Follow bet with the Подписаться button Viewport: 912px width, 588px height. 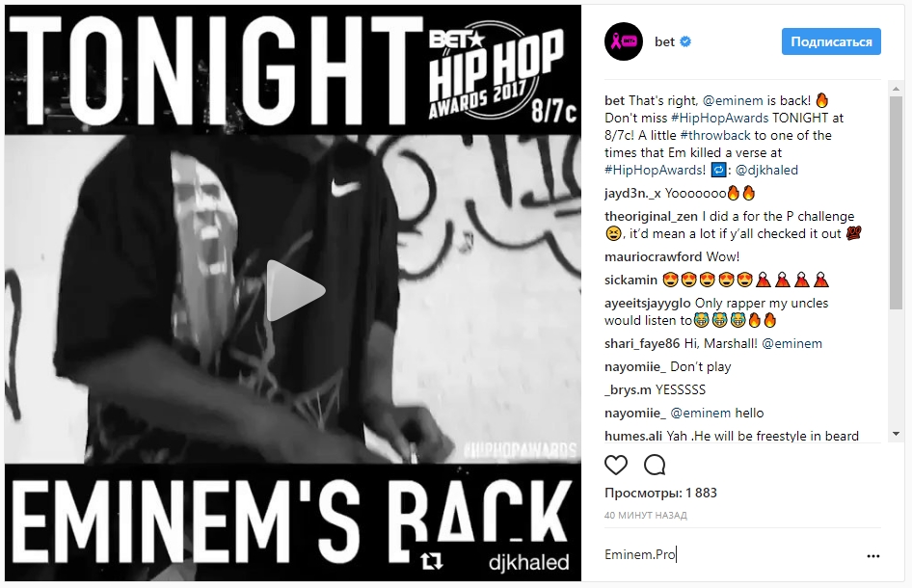[831, 41]
